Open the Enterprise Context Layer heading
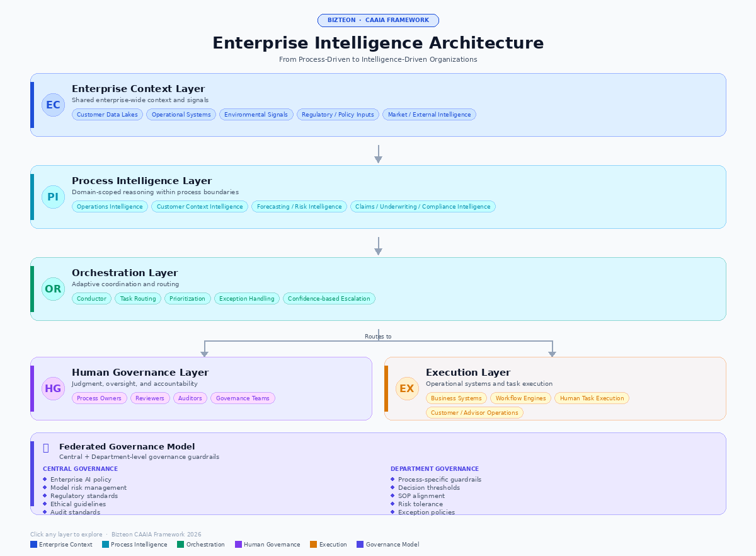 [138, 89]
